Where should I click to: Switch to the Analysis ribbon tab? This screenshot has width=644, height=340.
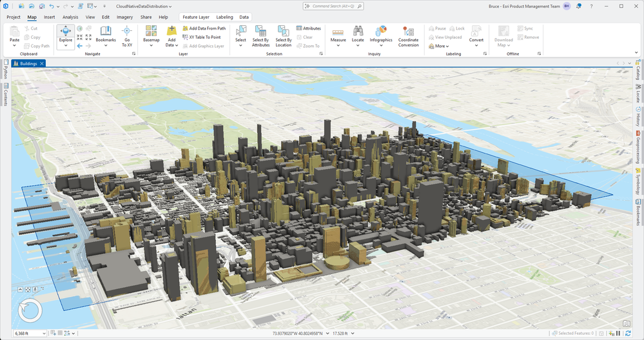click(x=70, y=17)
